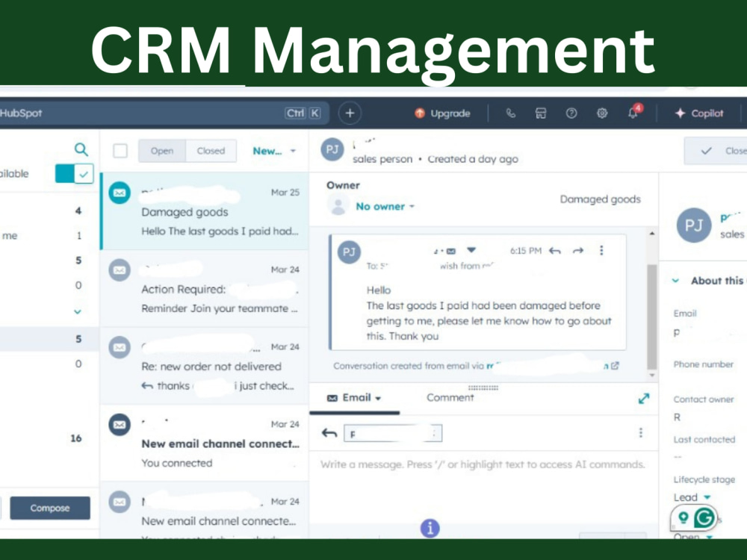This screenshot has height=560, width=747.
Task: Click the Phone number field label
Action: point(703,364)
